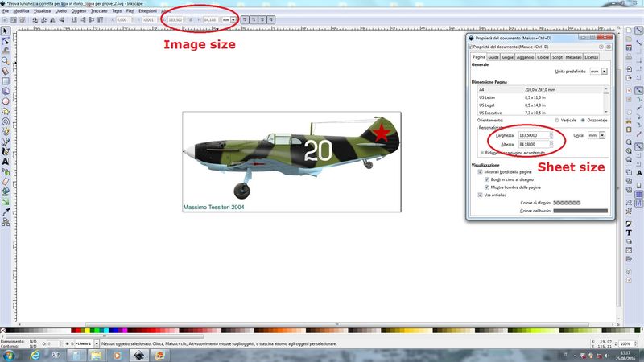The width and height of the screenshot is (644, 362).
Task: Click the Colore del bordo swatch
Action: click(x=580, y=211)
